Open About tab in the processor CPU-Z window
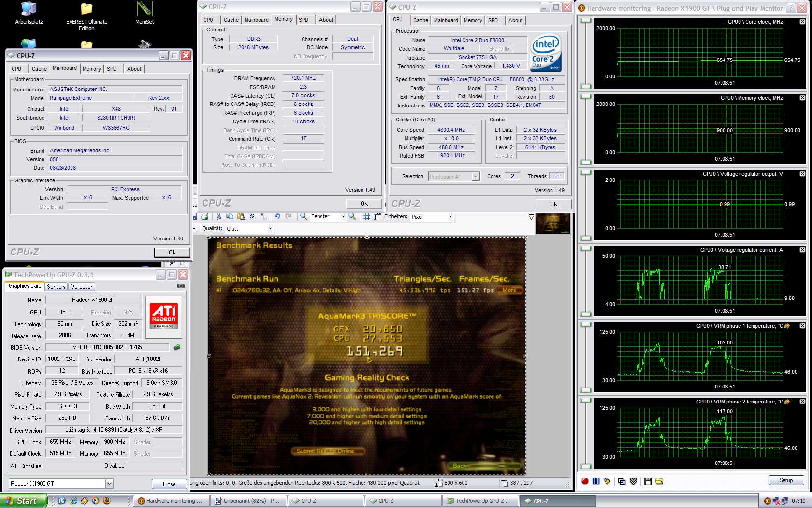Screen dimensions: 812x508 coord(515,20)
